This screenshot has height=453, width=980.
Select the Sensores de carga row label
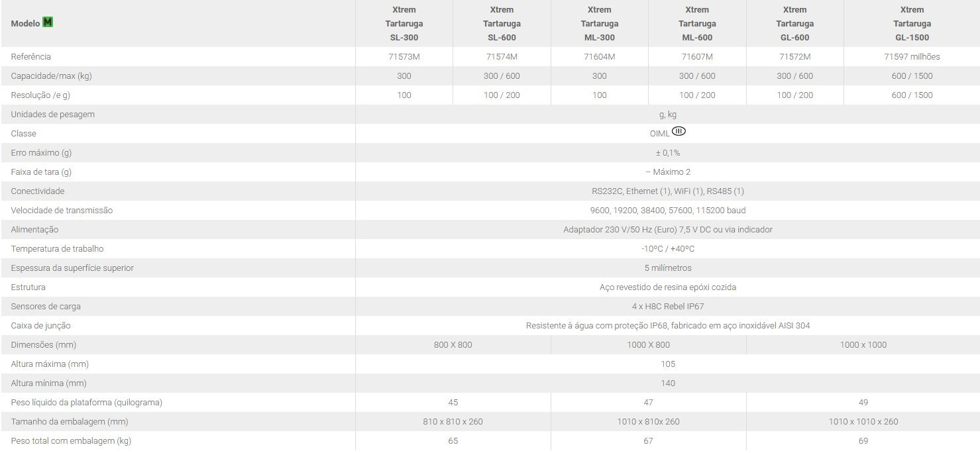(46, 307)
